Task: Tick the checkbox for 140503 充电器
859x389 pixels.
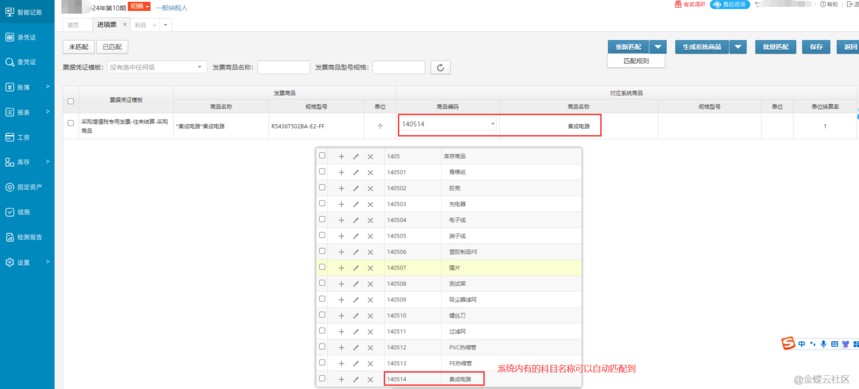Action: (322, 203)
